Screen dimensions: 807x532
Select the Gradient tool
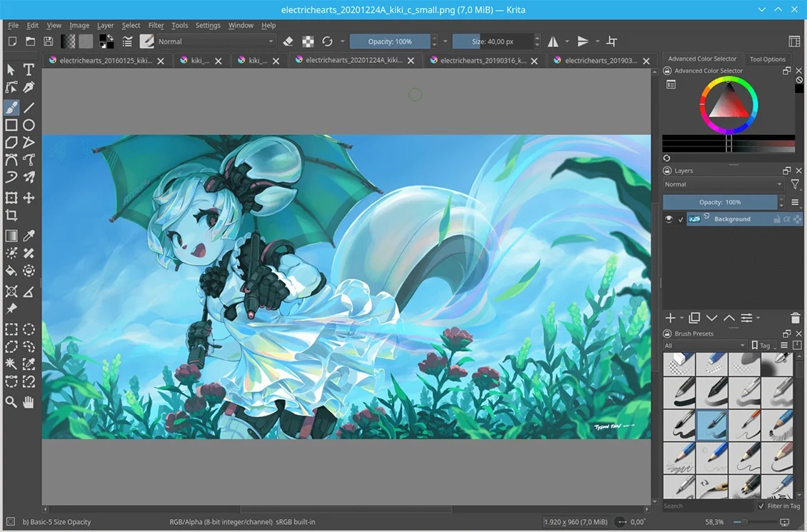pyautogui.click(x=11, y=236)
